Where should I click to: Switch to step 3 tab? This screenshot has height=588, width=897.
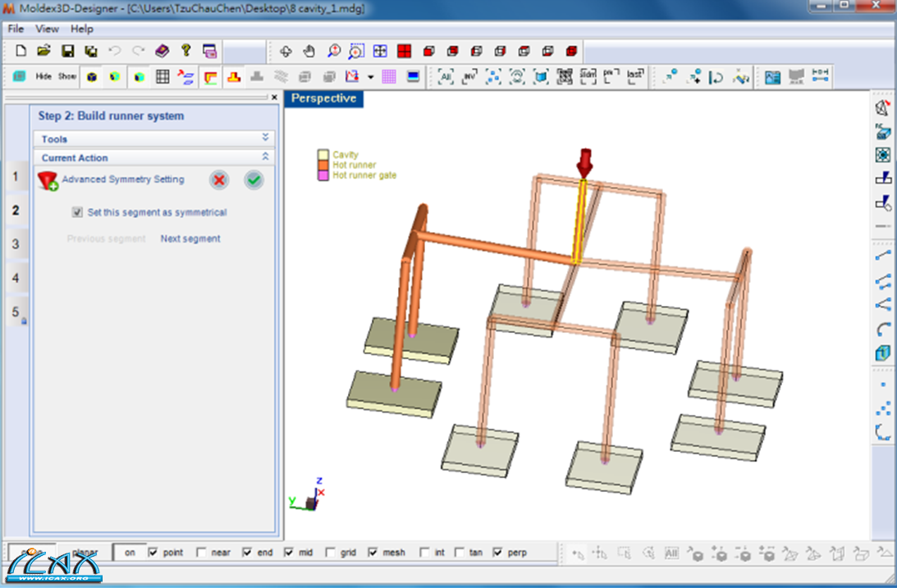(x=15, y=244)
